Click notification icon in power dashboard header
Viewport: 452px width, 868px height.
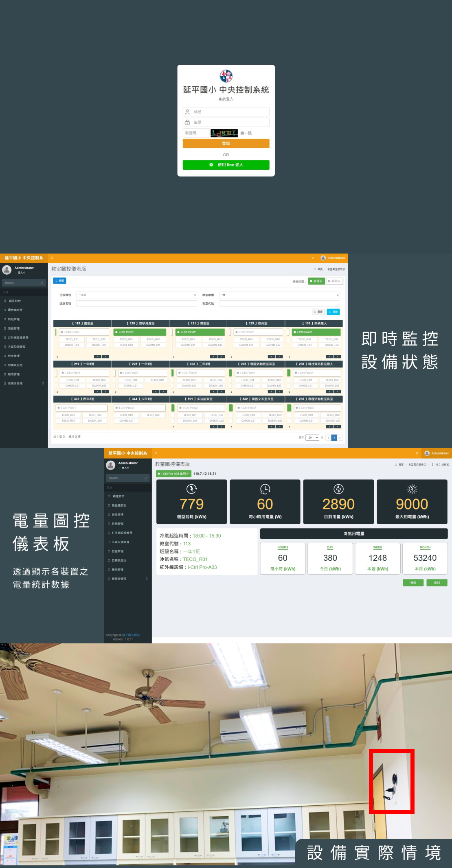(x=417, y=453)
